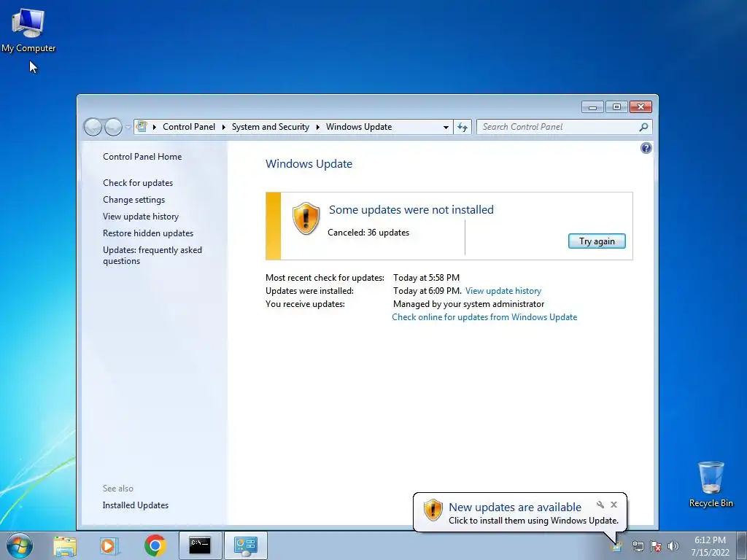Open the recent pages dropdown arrow
Image resolution: width=747 pixels, height=560 pixels.
pyautogui.click(x=128, y=127)
